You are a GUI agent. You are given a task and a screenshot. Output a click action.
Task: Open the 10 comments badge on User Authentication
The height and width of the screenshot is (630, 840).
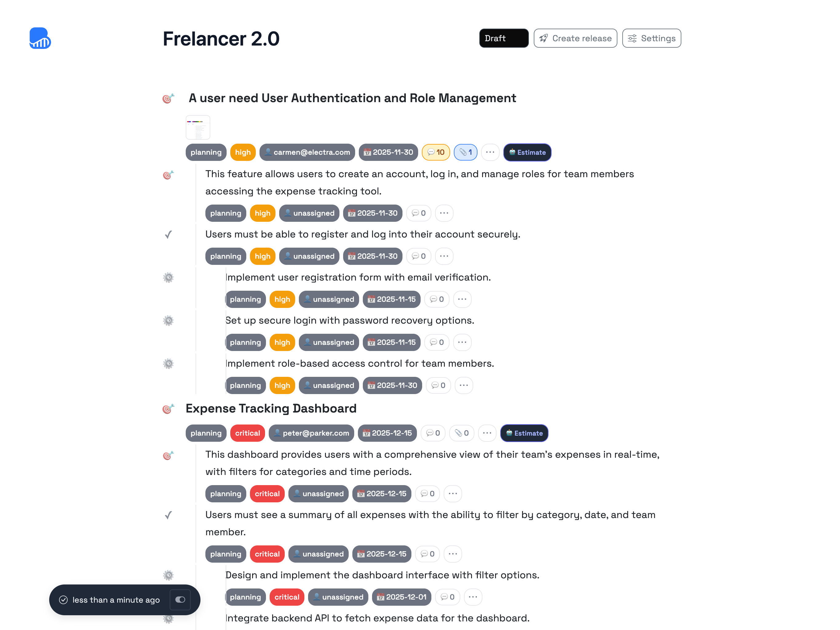point(436,152)
